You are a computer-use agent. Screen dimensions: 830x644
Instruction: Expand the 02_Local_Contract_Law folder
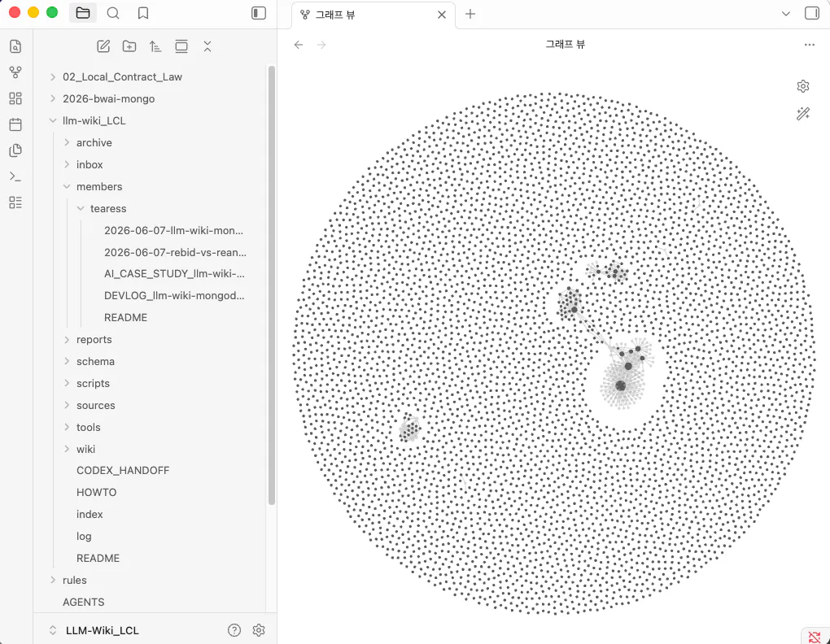pyautogui.click(x=122, y=77)
